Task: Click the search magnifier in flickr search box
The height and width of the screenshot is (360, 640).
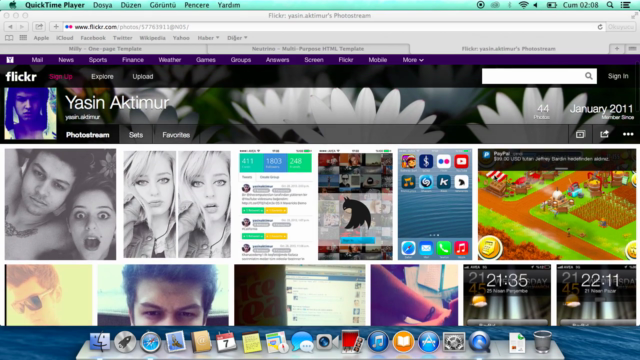Action: 589,76
